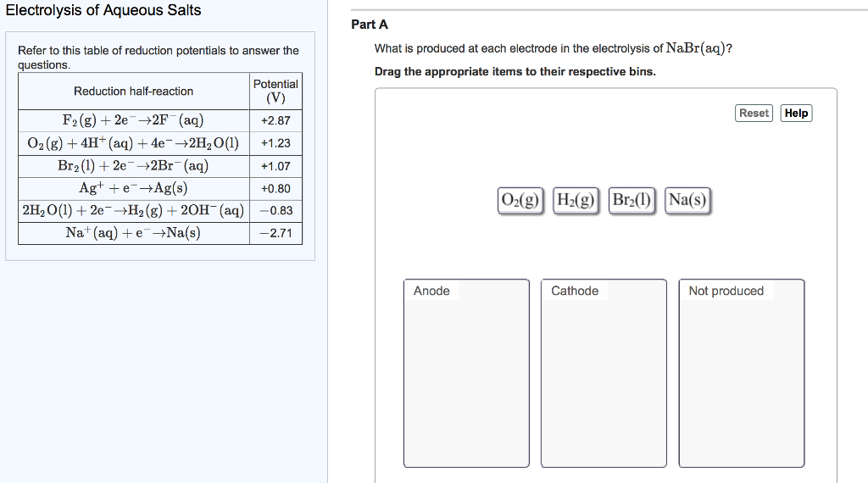Select the O2 + 4H+ half-reaction row
This screenshot has width=868, height=483.
click(134, 143)
